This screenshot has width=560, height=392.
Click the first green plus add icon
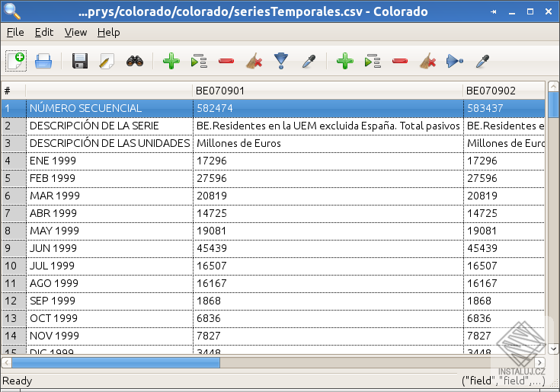[x=171, y=61]
